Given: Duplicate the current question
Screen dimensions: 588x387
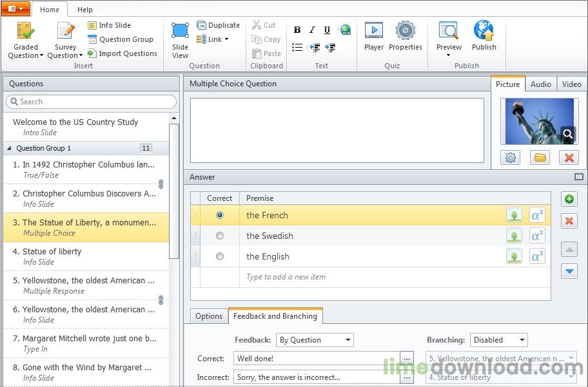Looking at the screenshot, I should tap(219, 24).
